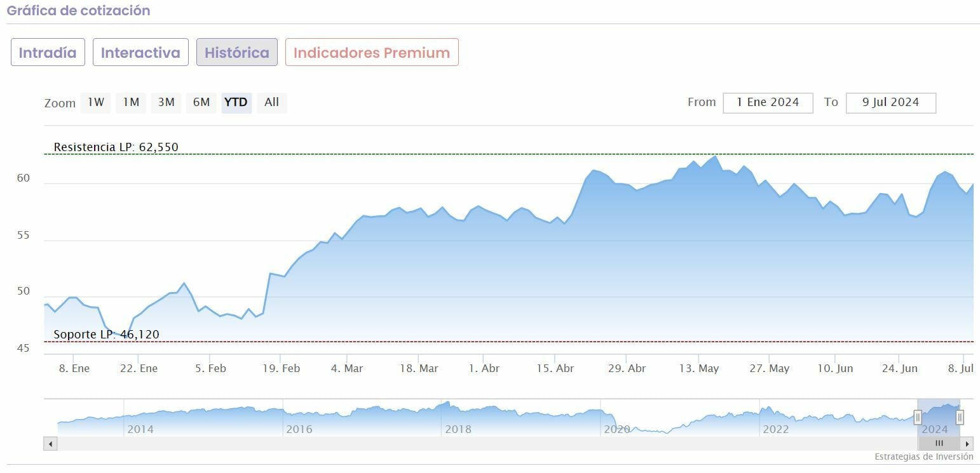Screen dimensions: 980x473
Task: Click the scrollbar thumb grip below 2024
Action: (939, 443)
